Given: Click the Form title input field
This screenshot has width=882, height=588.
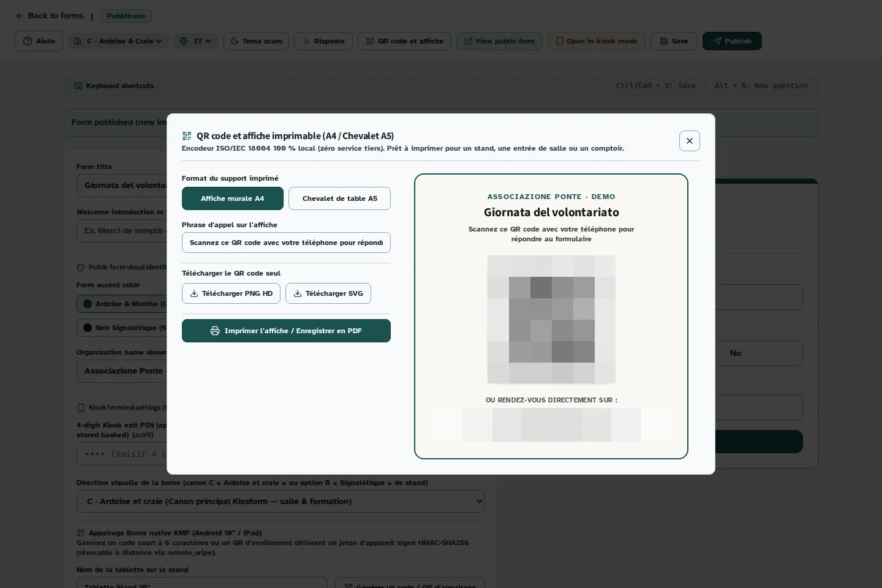Looking at the screenshot, I should pyautogui.click(x=123, y=186).
